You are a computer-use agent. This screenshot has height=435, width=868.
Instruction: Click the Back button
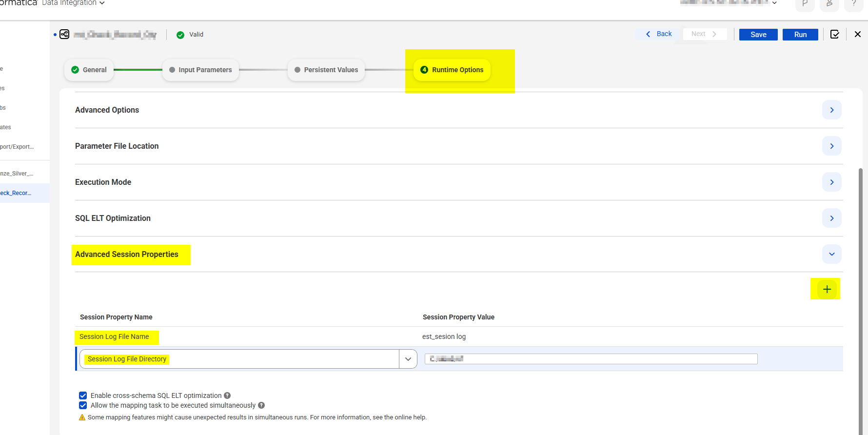[659, 34]
